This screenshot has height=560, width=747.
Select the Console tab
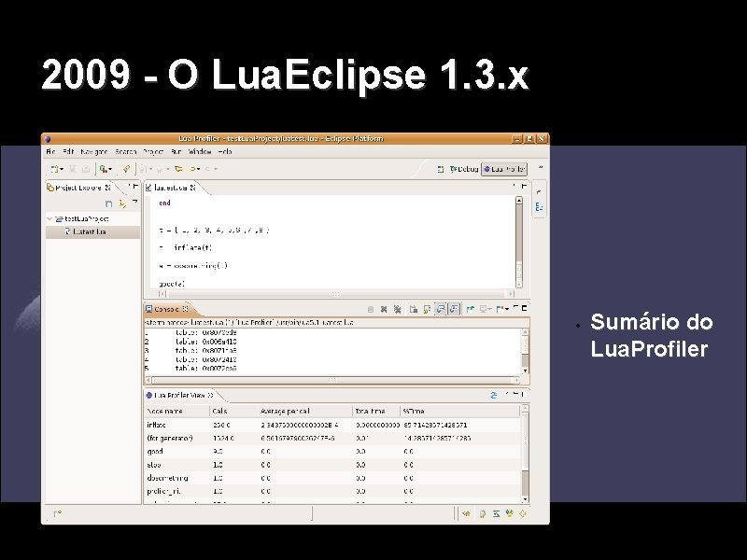(x=167, y=310)
